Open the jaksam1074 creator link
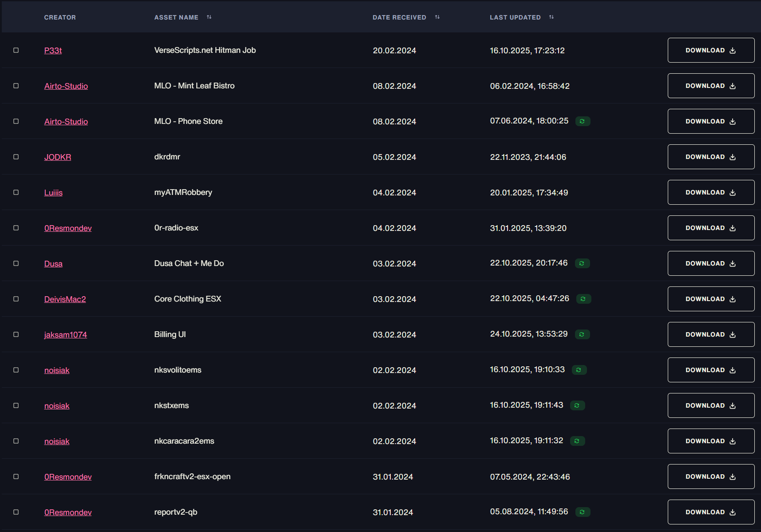 [66, 335]
